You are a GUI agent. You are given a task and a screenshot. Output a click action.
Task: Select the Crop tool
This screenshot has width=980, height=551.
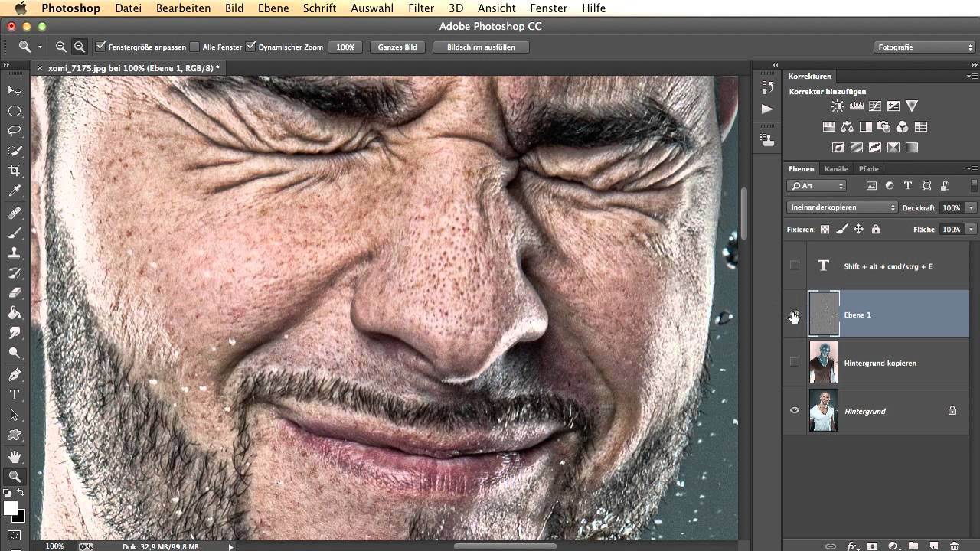(14, 171)
